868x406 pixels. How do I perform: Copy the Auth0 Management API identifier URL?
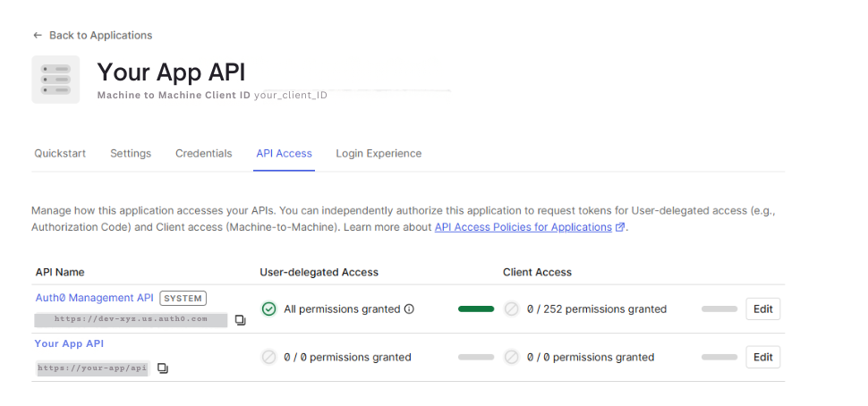point(240,320)
